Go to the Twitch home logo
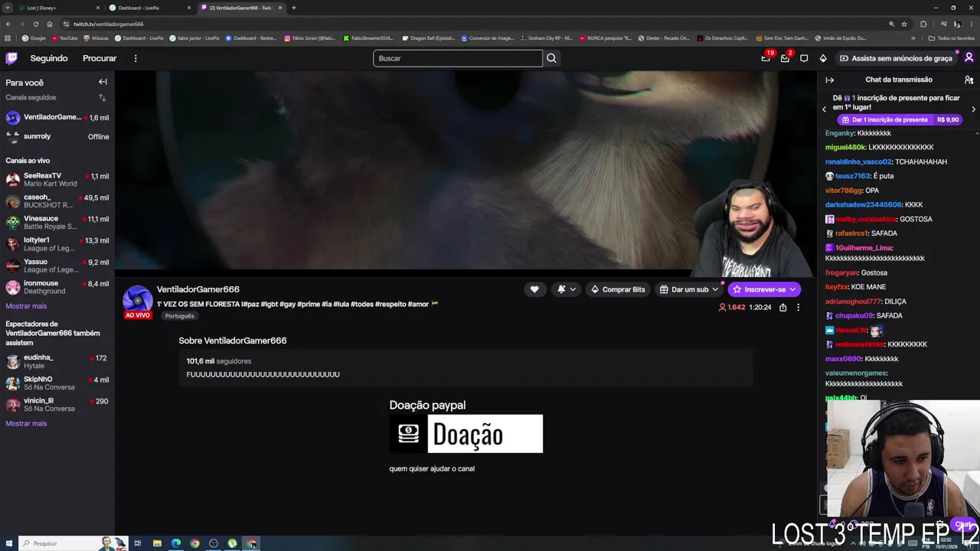This screenshot has width=980, height=551. click(x=11, y=58)
